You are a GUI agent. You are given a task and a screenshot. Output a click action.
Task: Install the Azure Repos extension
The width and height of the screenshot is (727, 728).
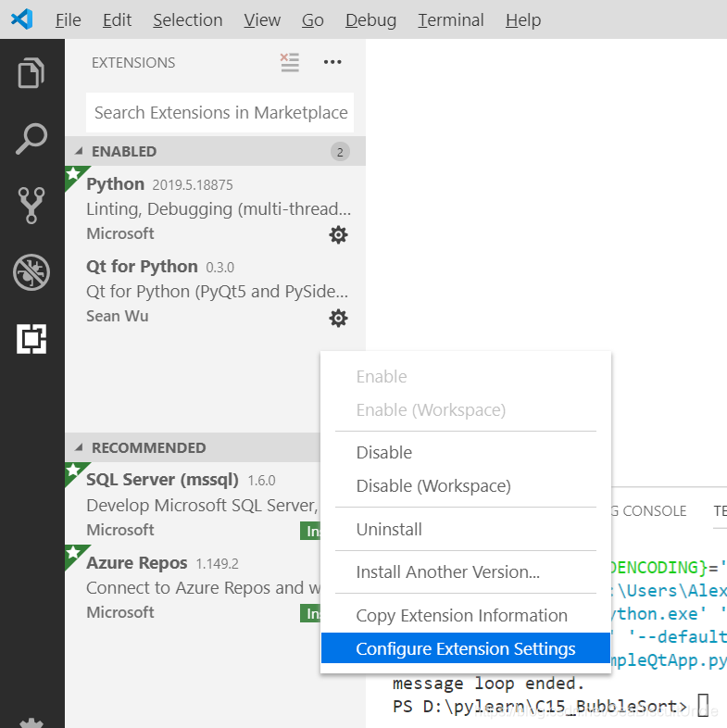click(310, 613)
